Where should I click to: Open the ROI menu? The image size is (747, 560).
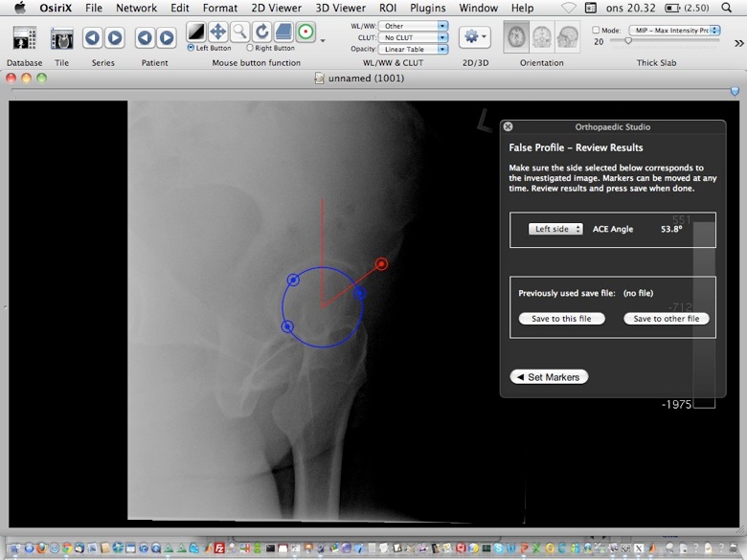388,8
